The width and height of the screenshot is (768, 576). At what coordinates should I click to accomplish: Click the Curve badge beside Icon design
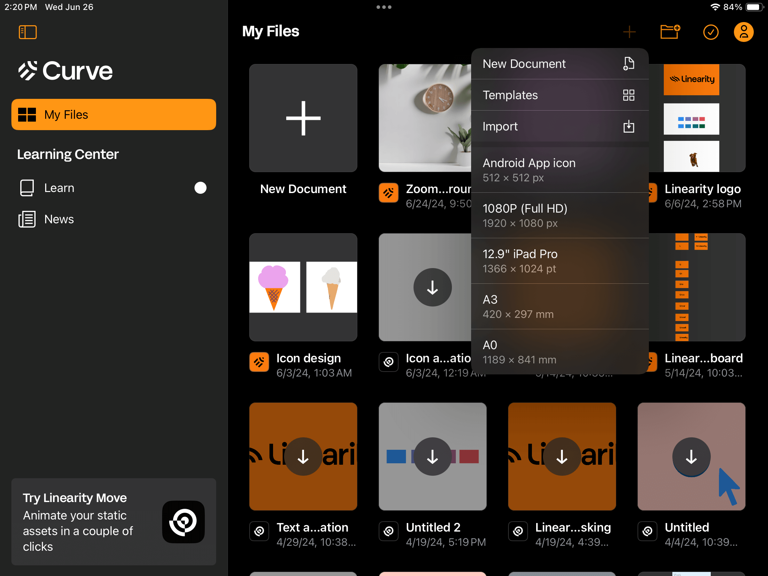point(259,362)
